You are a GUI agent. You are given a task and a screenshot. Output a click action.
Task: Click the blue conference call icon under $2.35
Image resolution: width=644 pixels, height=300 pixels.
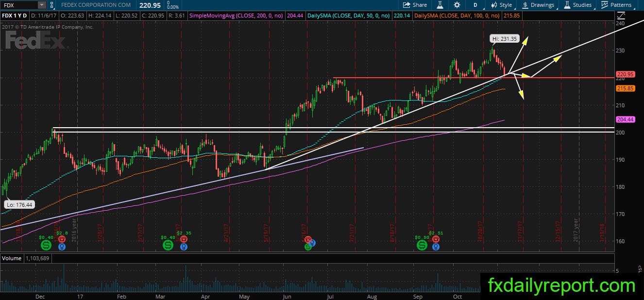184,247
